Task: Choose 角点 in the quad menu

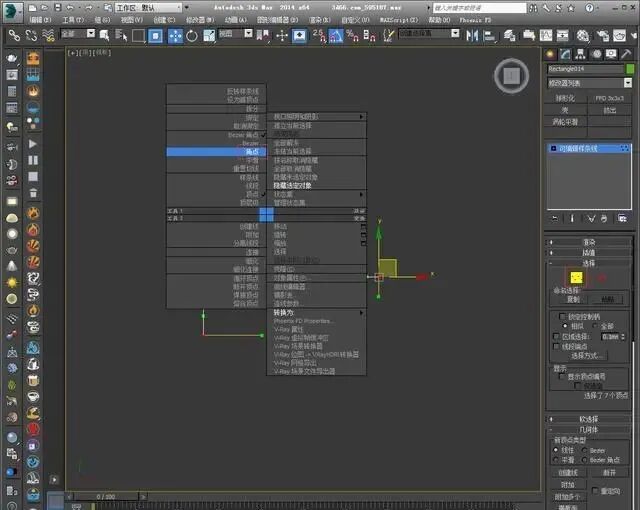Action: coord(216,152)
